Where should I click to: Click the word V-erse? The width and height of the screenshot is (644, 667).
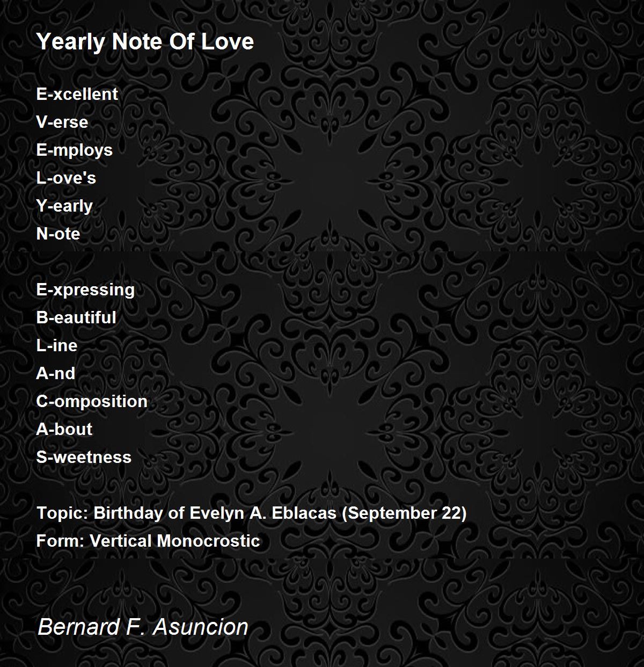pyautogui.click(x=62, y=122)
